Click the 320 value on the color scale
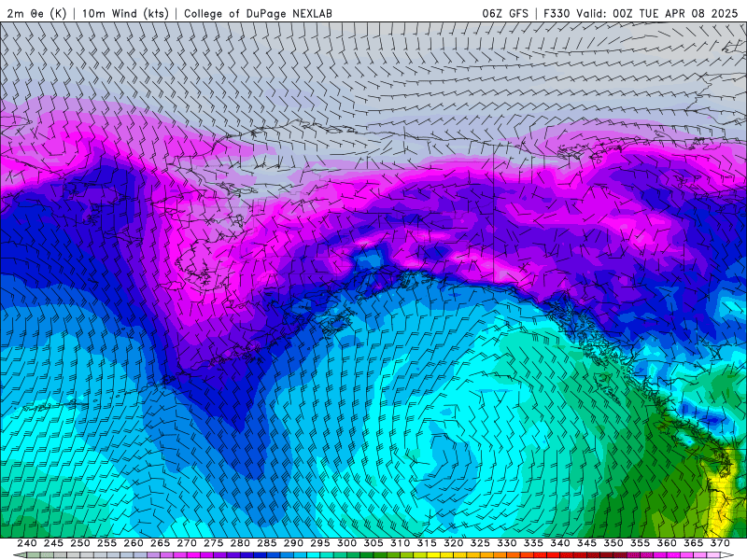 click(454, 543)
